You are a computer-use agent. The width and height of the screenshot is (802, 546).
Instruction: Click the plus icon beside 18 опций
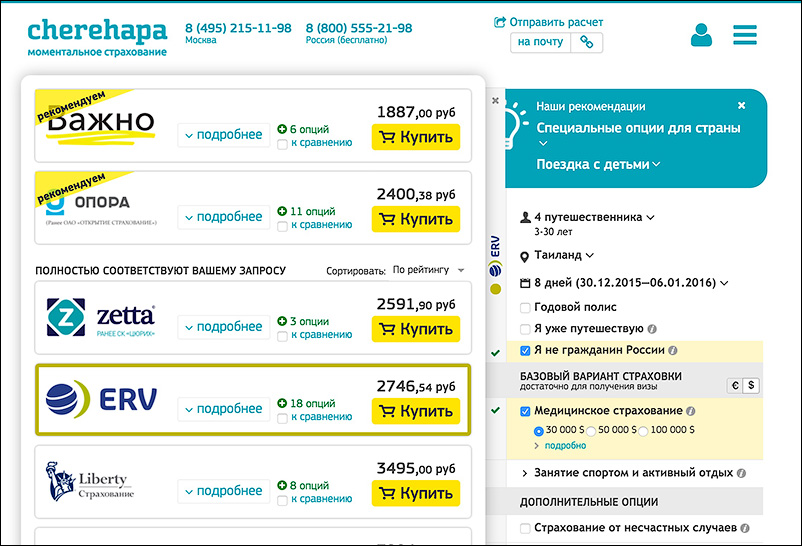(282, 403)
